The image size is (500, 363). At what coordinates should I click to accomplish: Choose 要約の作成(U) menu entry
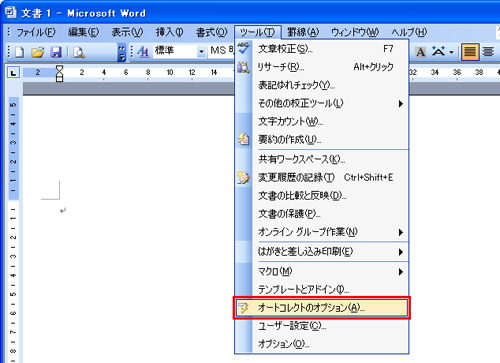[322, 139]
